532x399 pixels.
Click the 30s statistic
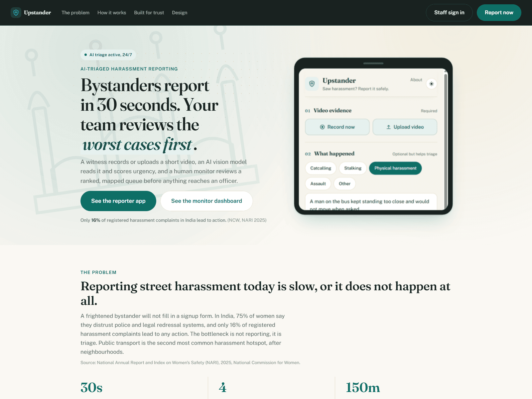coord(91,388)
